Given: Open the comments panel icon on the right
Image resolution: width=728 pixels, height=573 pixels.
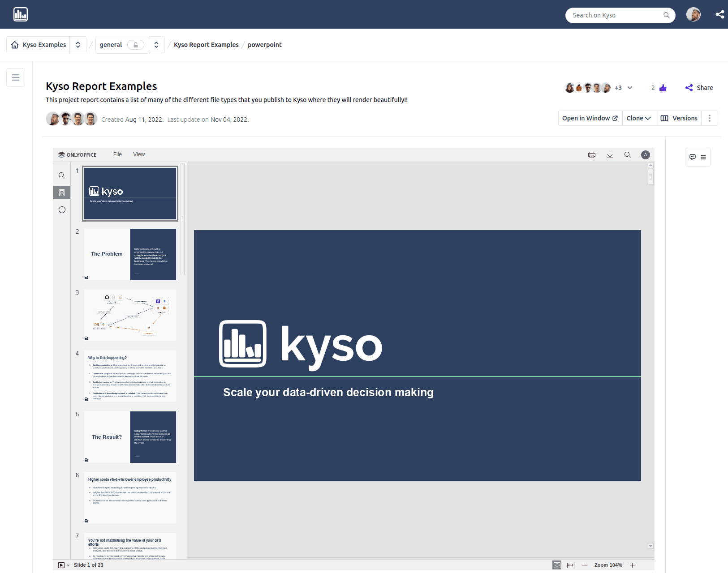Looking at the screenshot, I should pos(693,157).
